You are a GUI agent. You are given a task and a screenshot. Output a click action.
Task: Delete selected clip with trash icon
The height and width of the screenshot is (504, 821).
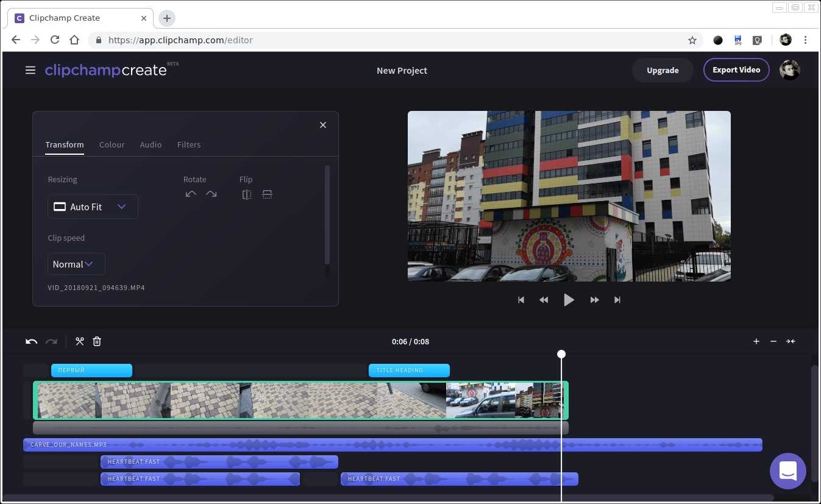click(x=97, y=341)
